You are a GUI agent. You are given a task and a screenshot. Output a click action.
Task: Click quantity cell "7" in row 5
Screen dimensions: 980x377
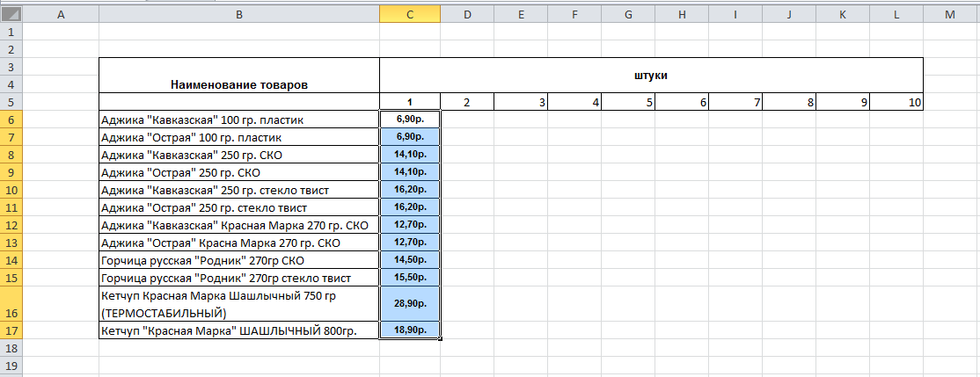(735, 102)
